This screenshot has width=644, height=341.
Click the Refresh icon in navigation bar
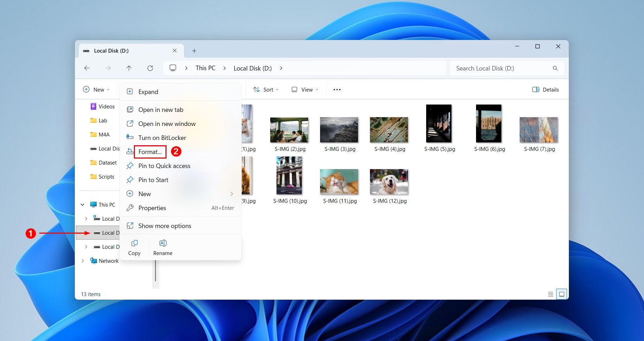pos(150,68)
